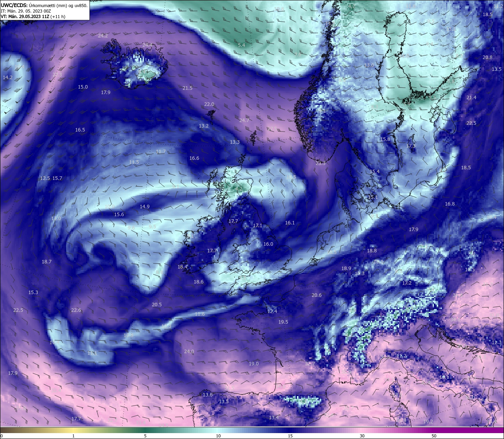Click the 15.7 value label
The image size is (504, 439).
[57, 178]
